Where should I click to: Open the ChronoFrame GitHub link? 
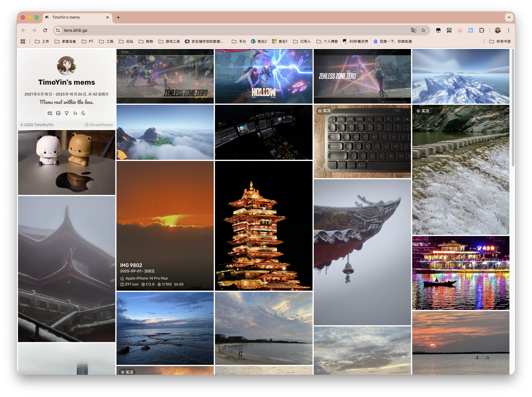[x=99, y=125]
